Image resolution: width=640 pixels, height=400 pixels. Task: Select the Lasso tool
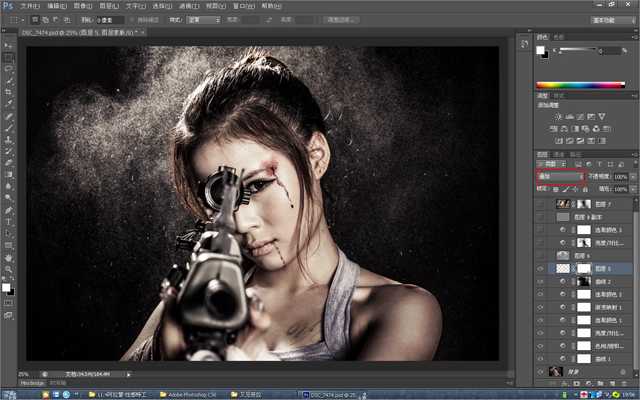point(9,69)
